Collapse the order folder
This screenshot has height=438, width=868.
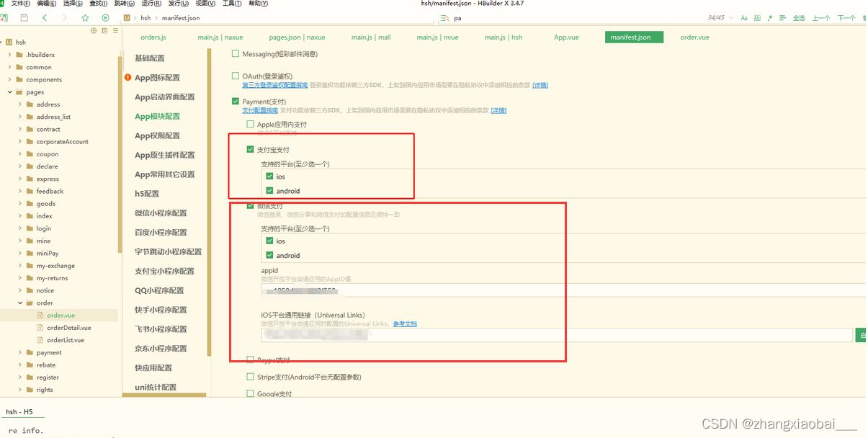[20, 303]
